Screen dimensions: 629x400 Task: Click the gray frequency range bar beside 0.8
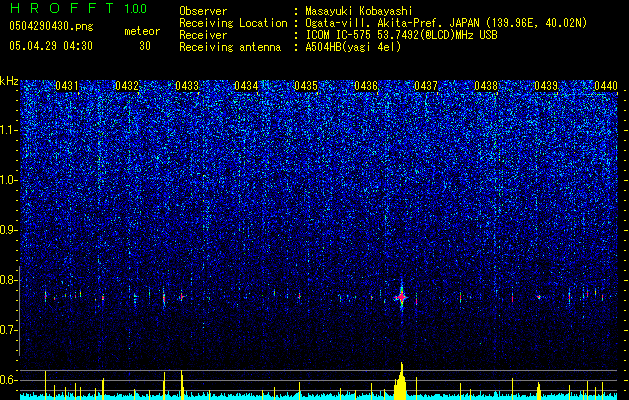click(x=20, y=311)
